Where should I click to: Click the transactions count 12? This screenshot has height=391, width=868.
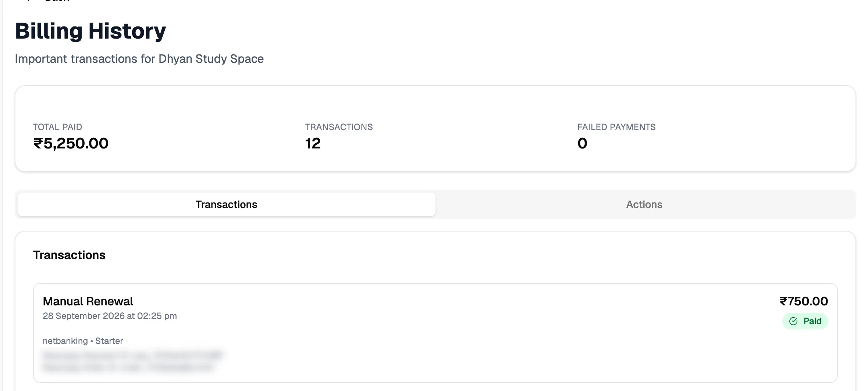click(x=313, y=143)
